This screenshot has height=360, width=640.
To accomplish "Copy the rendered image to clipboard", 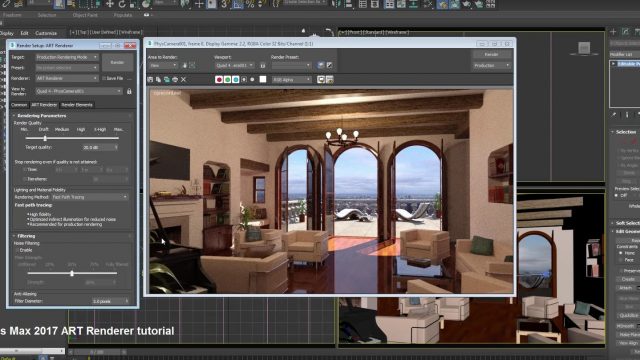I will pos(158,80).
